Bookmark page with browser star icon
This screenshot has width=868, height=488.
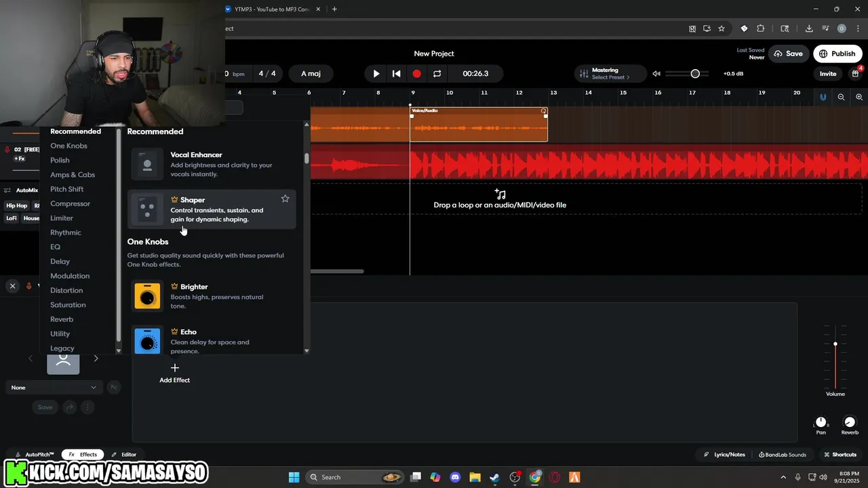click(x=722, y=28)
